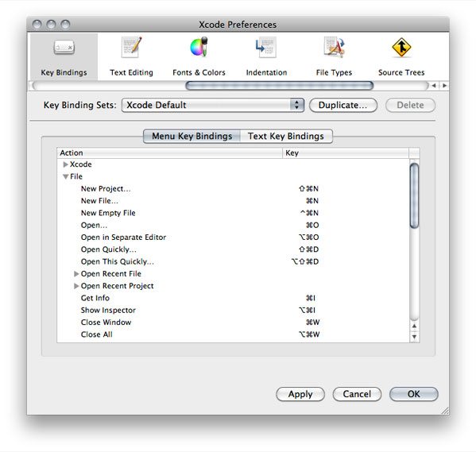Click the Cancel button

coord(357,394)
